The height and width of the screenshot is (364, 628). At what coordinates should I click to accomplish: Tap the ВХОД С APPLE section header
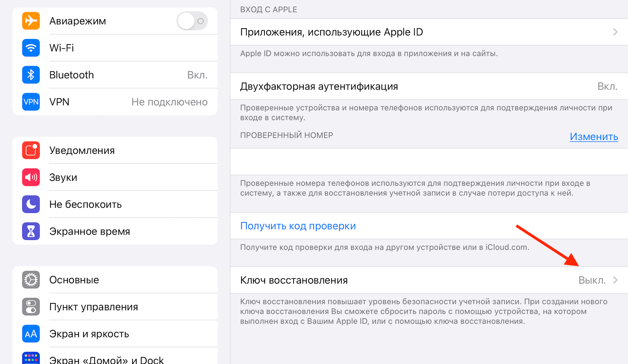pos(268,9)
